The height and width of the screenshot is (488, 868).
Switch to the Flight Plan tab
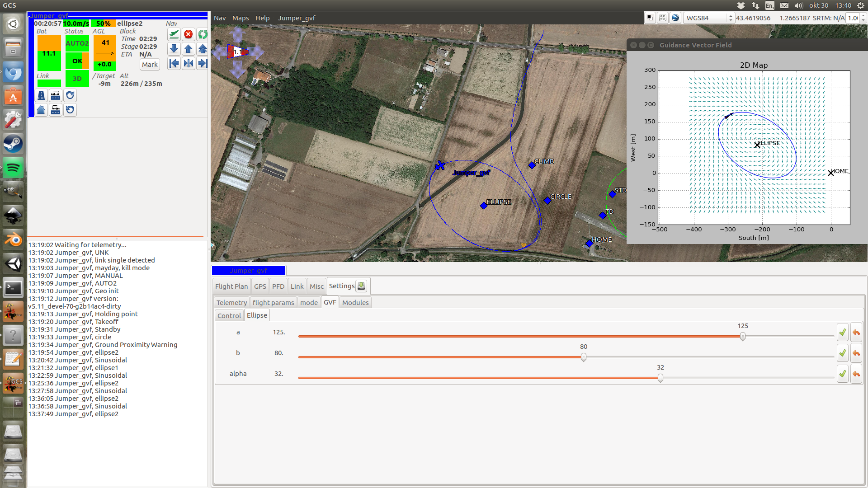[231, 286]
